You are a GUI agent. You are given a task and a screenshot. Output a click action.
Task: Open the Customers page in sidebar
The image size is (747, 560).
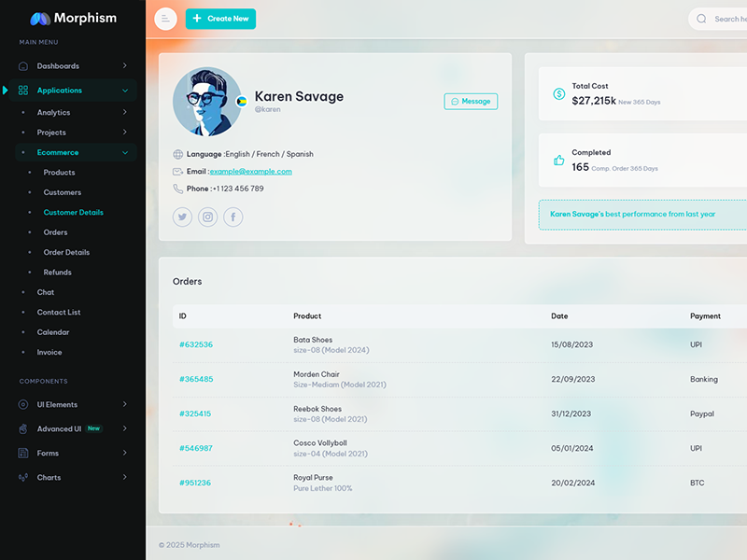coord(62,192)
